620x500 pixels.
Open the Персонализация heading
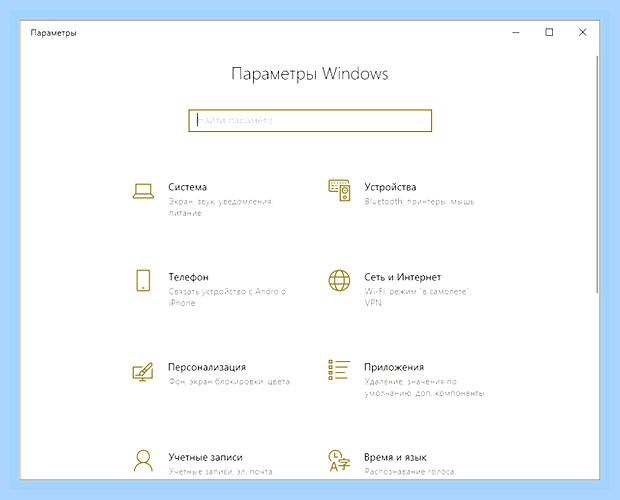coord(207,367)
